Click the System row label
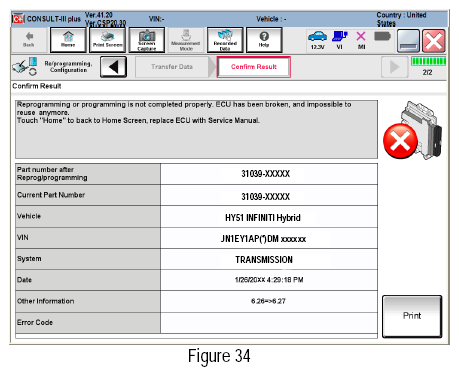The height and width of the screenshot is (376, 459). [29, 259]
